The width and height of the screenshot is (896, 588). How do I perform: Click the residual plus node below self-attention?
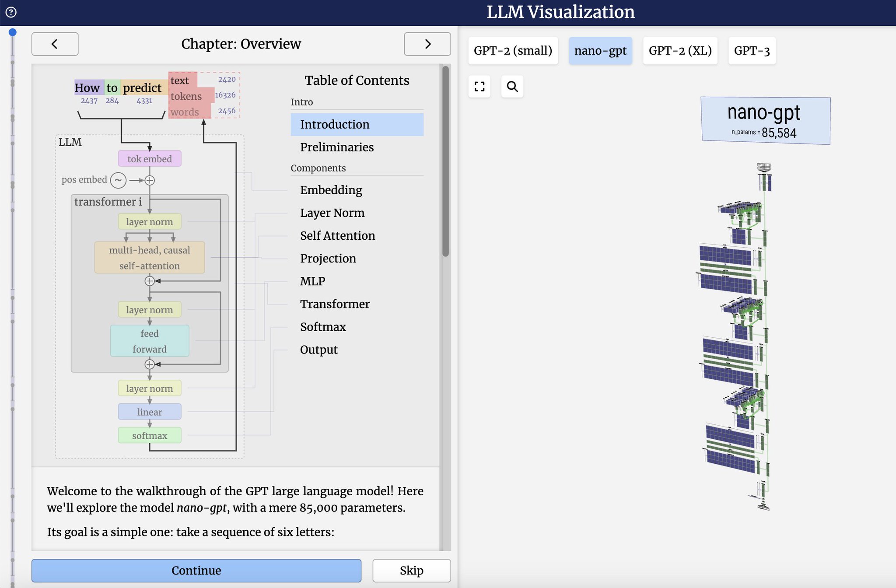150,281
